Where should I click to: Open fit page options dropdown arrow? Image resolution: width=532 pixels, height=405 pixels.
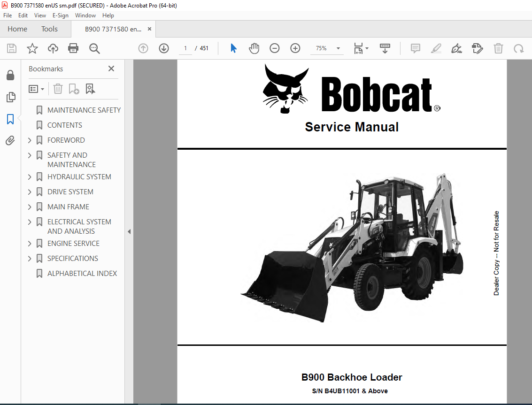pos(367,48)
